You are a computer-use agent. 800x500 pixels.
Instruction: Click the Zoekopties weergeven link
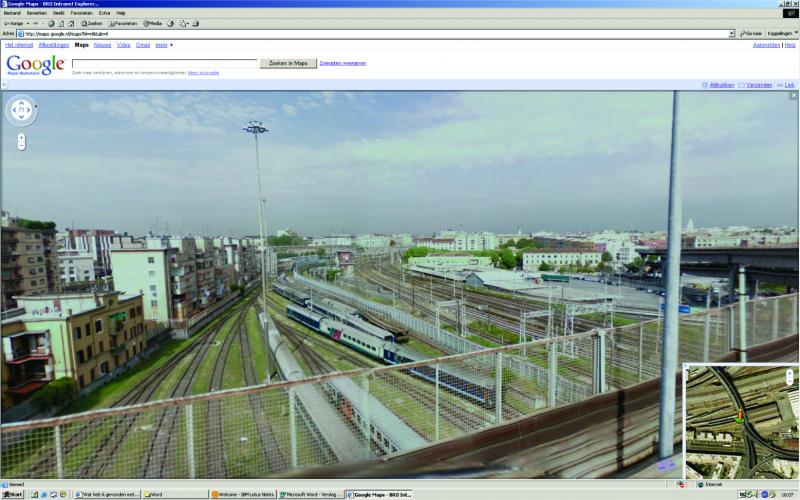point(342,63)
